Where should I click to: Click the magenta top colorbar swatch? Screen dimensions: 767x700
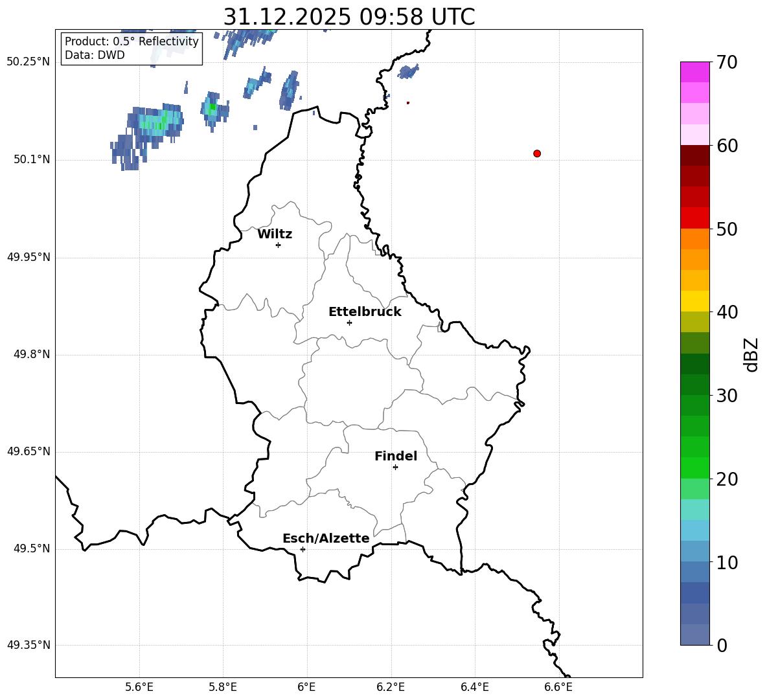pyautogui.click(x=694, y=73)
